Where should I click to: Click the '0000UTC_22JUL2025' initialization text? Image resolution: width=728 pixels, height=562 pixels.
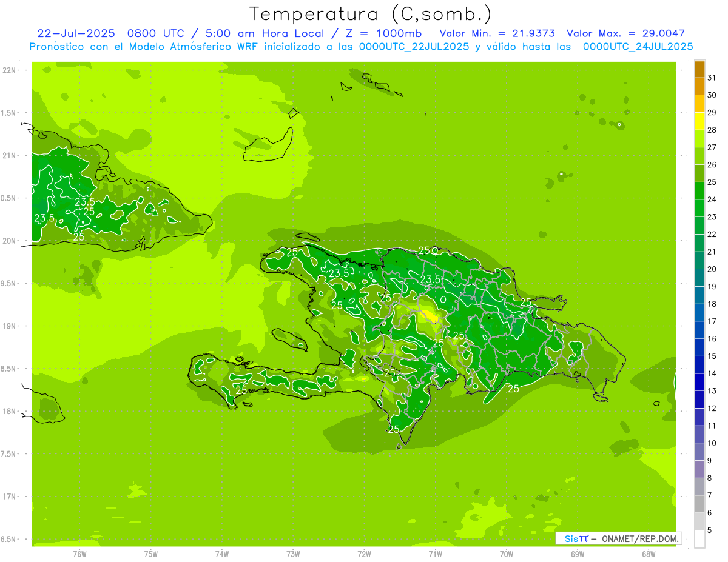[x=414, y=47]
